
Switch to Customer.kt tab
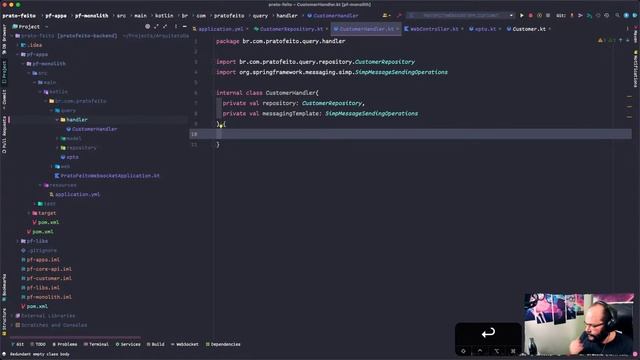click(x=528, y=29)
